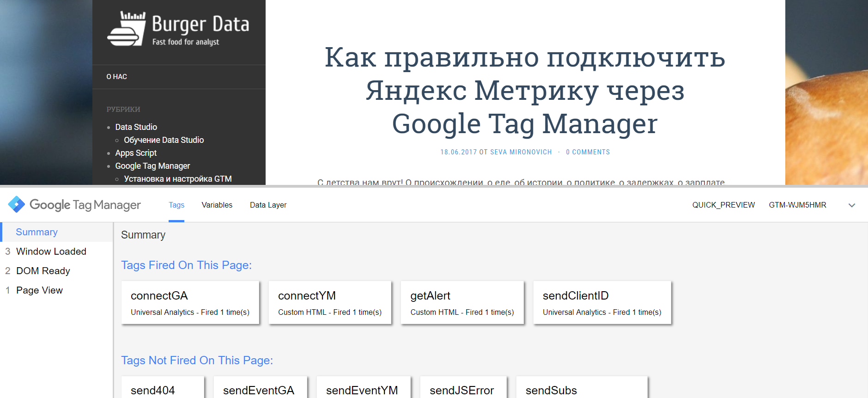This screenshot has width=868, height=398.
Task: Click the QUICK_PREVIEW label
Action: pyautogui.click(x=723, y=205)
